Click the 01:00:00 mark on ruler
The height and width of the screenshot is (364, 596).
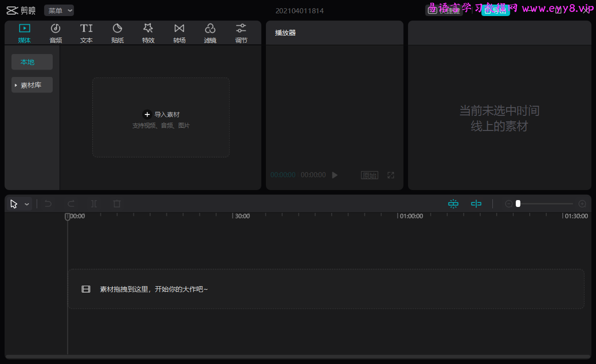coord(411,216)
